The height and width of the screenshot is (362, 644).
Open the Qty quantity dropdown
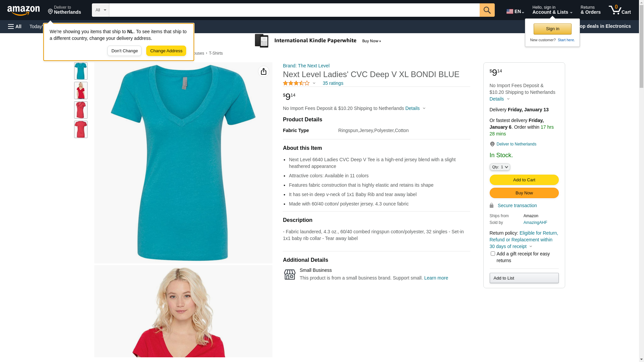(x=499, y=167)
